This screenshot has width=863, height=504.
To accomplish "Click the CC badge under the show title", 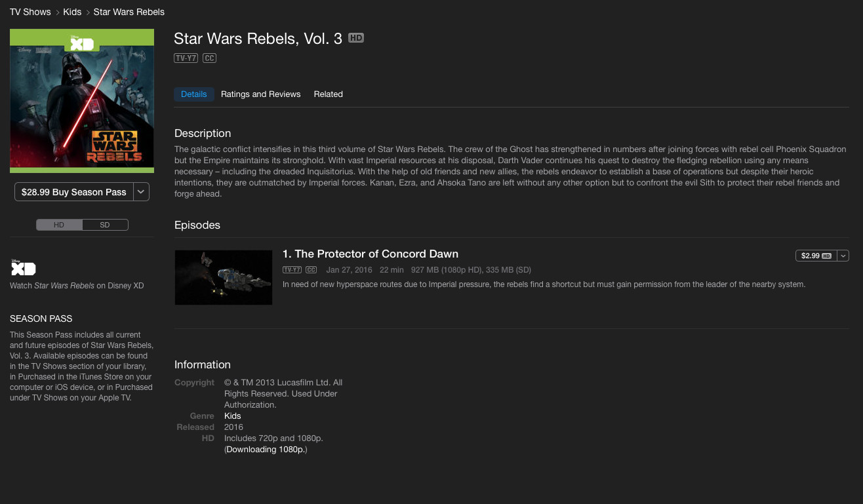I will [209, 58].
